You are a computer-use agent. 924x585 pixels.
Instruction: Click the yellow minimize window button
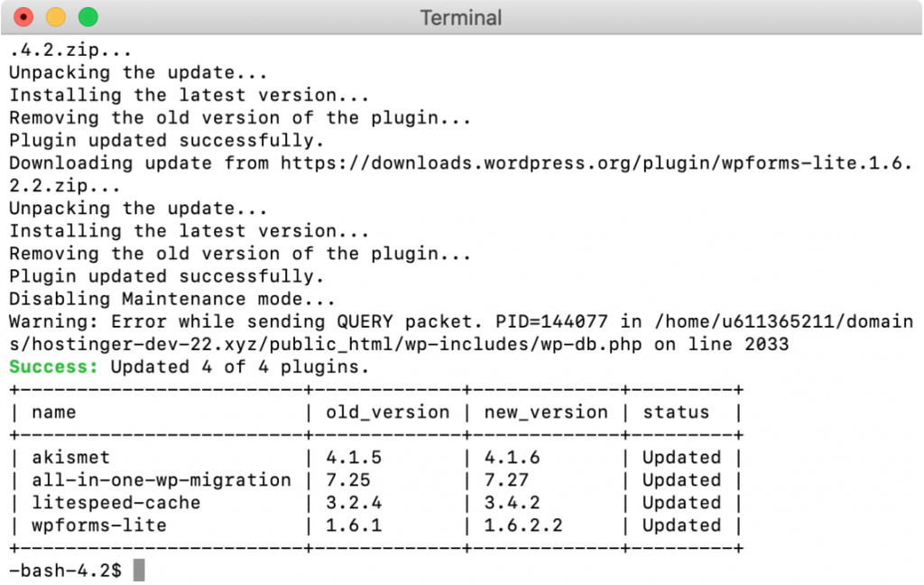55,16
